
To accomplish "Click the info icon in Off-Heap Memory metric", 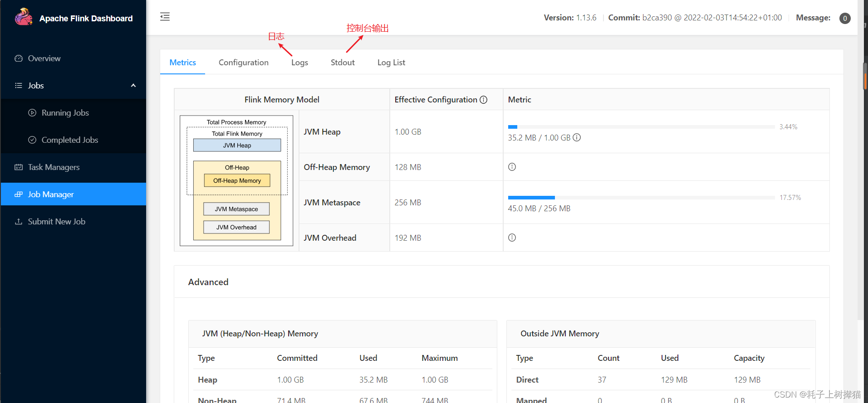I will pyautogui.click(x=512, y=167).
